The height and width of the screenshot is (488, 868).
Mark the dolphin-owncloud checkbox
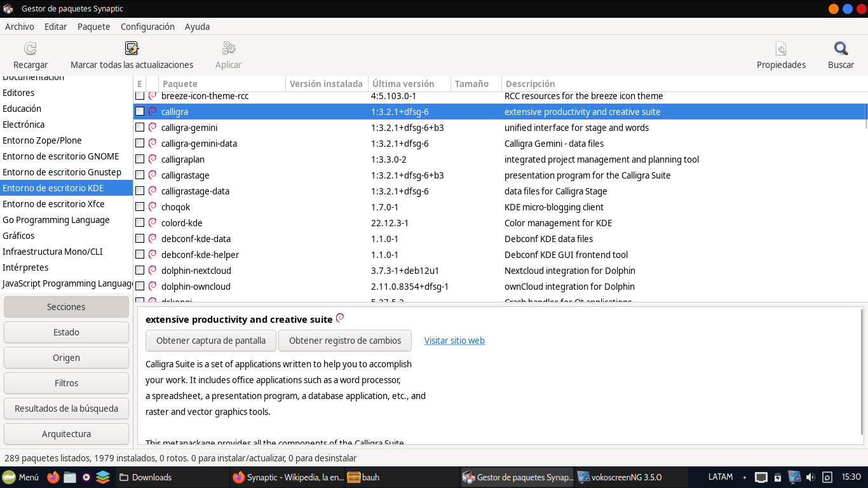click(x=140, y=286)
